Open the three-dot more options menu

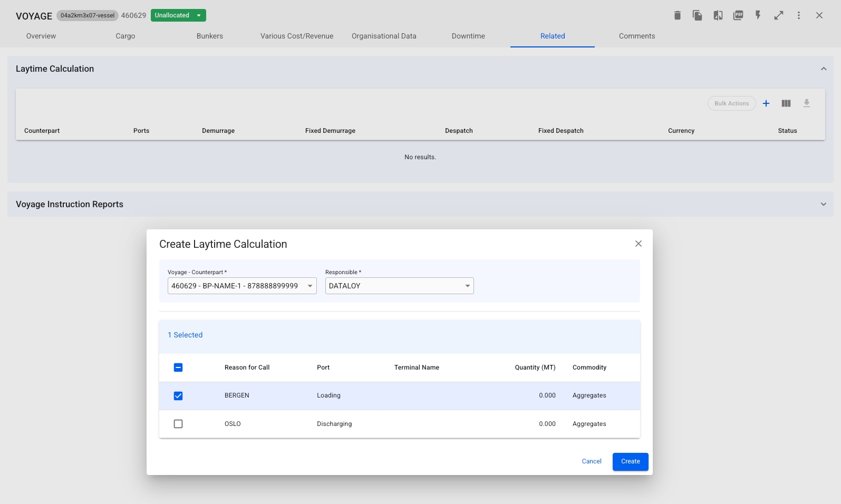point(799,15)
